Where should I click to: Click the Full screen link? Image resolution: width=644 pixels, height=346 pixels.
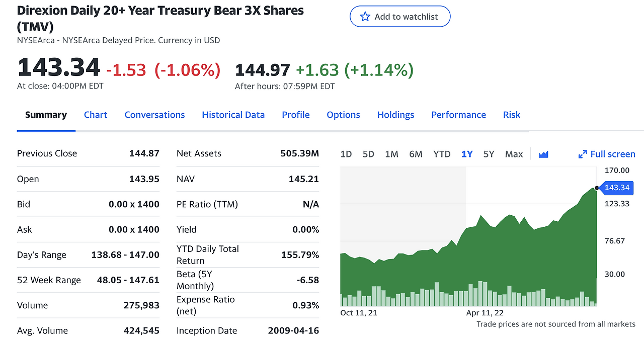point(612,154)
